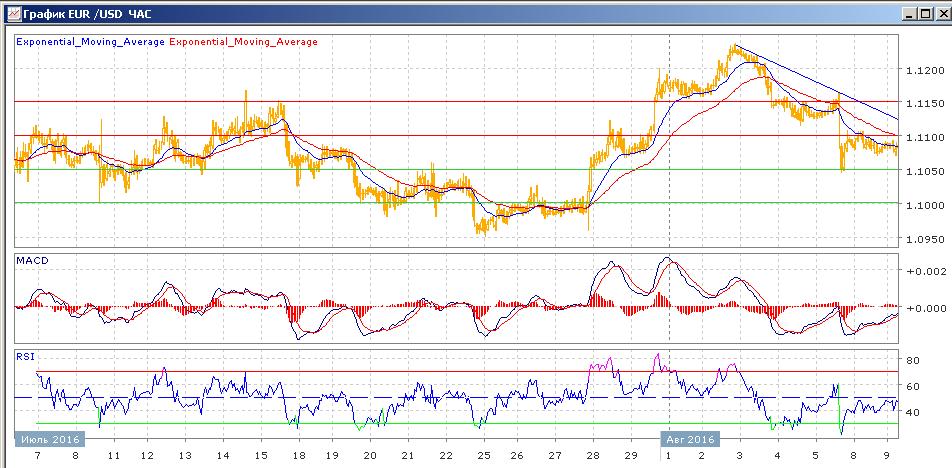Minimize the EUR/USD chart window
The height and width of the screenshot is (468, 952).
tap(910, 13)
